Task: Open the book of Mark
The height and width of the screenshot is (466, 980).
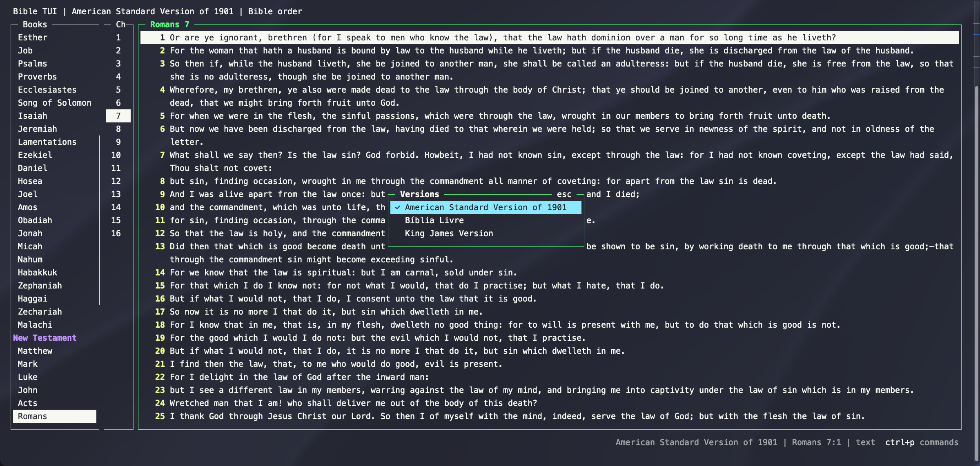Action: pos(55,364)
